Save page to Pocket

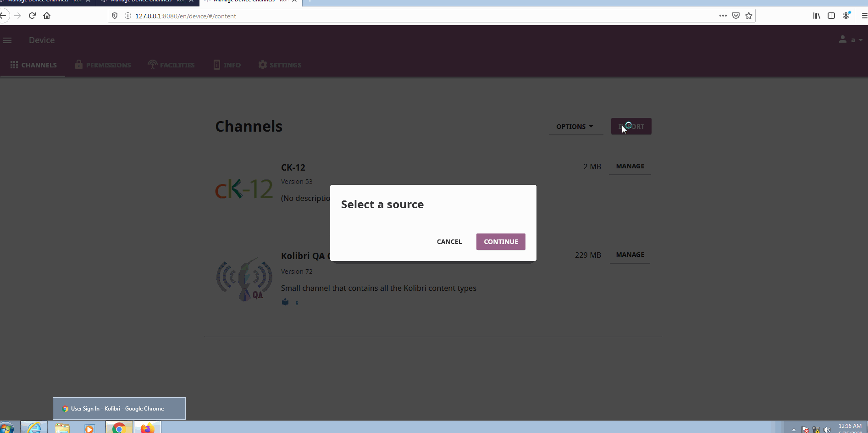[736, 16]
